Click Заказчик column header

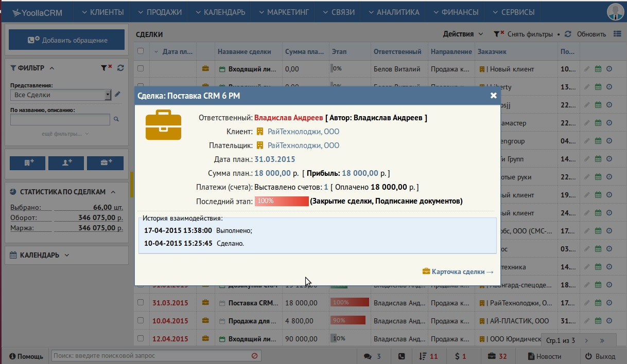point(492,51)
